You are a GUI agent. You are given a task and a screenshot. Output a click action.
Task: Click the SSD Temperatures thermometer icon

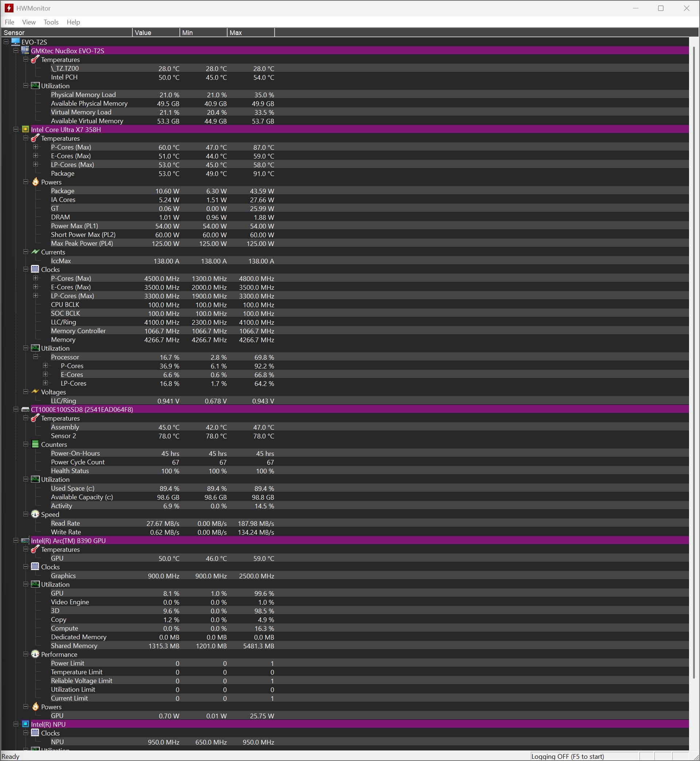coord(35,418)
